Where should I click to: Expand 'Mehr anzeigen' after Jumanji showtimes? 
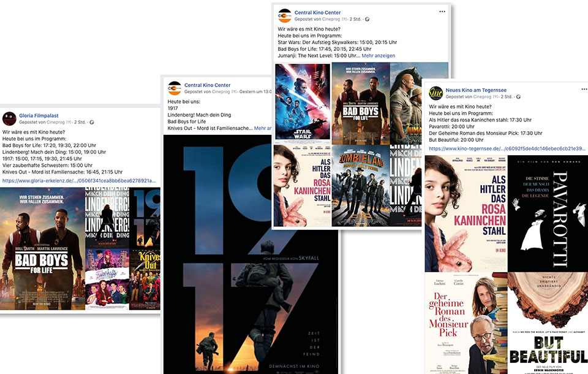click(379, 56)
